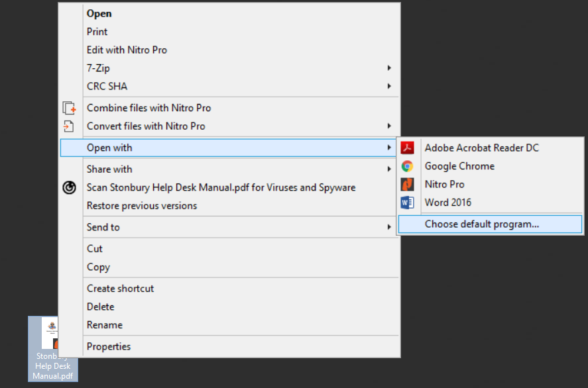Screen dimensions: 588x388
Task: Scan the PDF for Viruses and Spyware
Action: pos(229,187)
